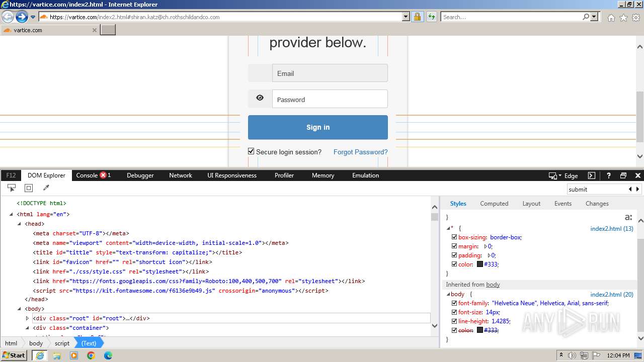The height and width of the screenshot is (362, 644).
Task: Click the browser Forward button
Action: coord(22,17)
